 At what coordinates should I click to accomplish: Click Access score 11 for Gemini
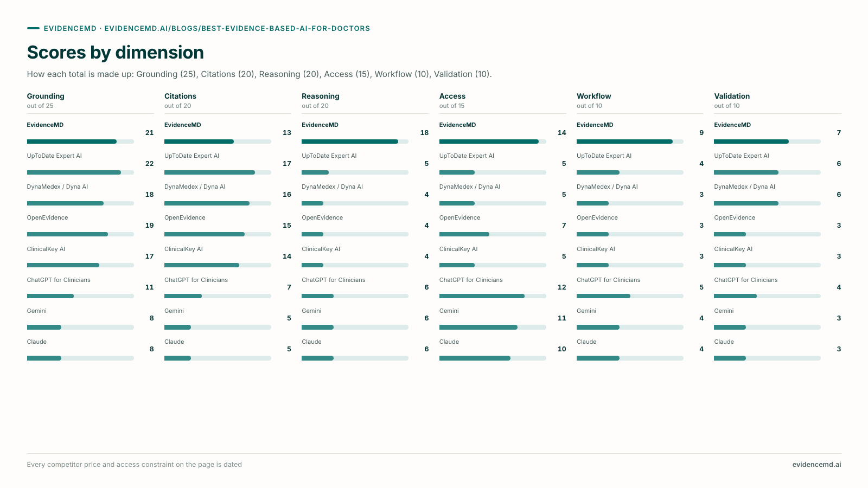[561, 318]
